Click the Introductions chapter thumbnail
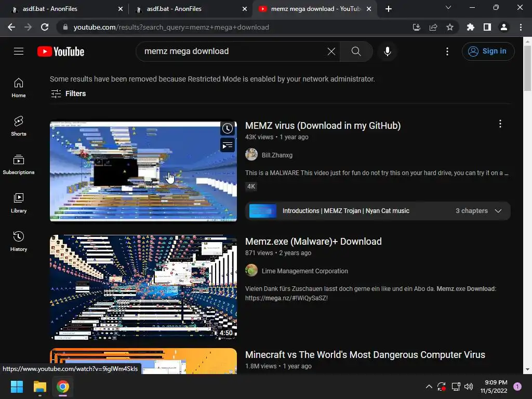The image size is (532, 399). click(262, 211)
